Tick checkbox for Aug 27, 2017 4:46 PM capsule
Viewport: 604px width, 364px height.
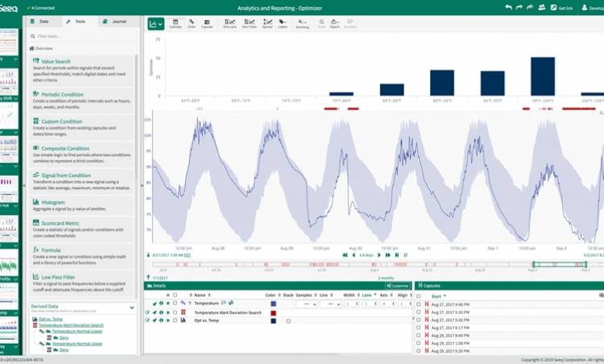(418, 304)
